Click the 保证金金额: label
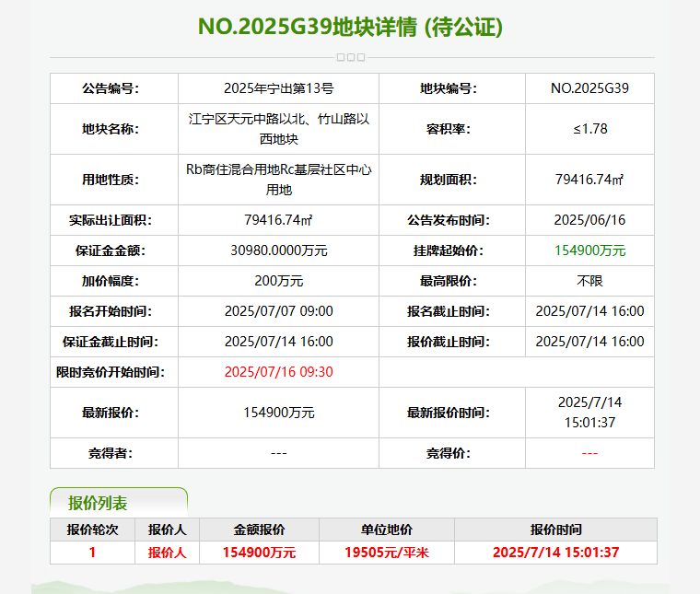 tap(111, 250)
